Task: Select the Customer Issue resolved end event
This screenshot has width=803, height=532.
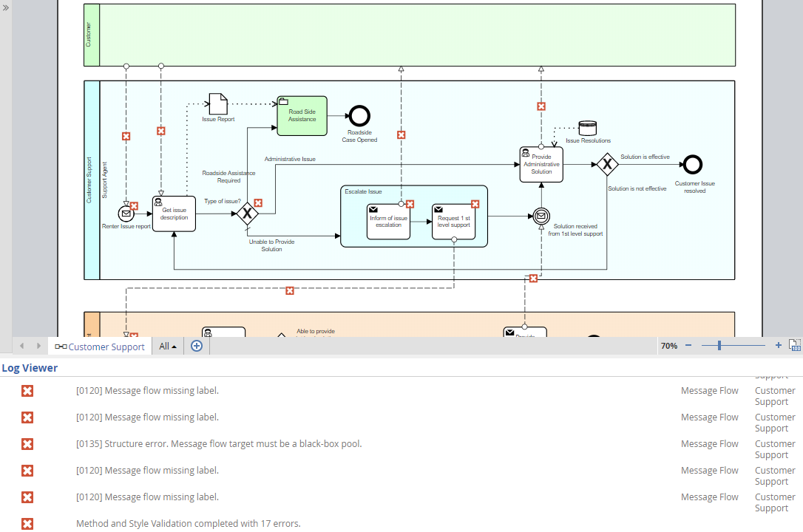Action: [693, 165]
